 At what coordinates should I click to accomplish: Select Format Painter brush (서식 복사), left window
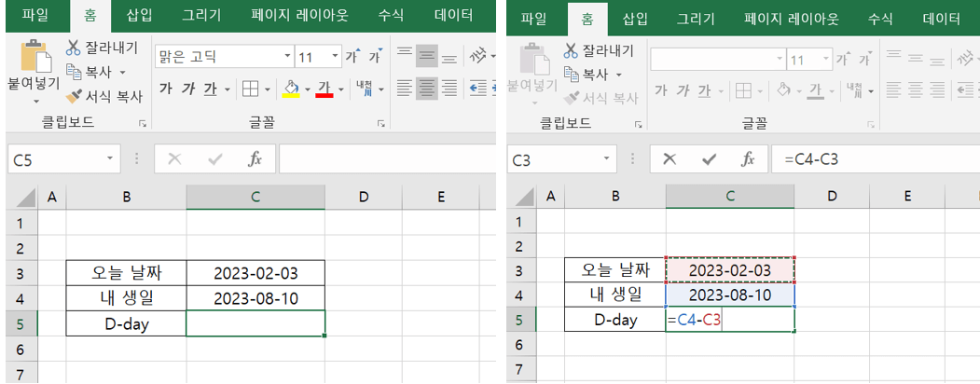pos(74,96)
